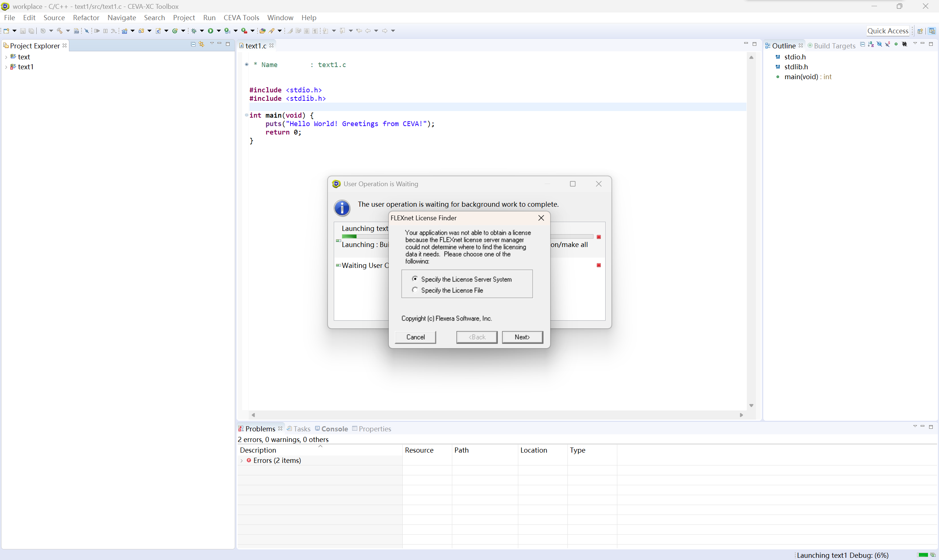Click the New C/C++ Project icon
Viewport: 939px width, 560px height.
pos(125,31)
